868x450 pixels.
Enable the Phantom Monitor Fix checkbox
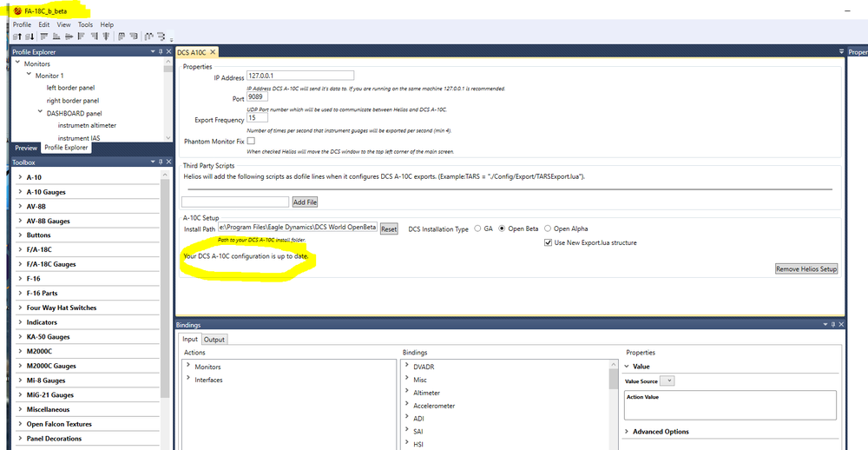tap(251, 141)
